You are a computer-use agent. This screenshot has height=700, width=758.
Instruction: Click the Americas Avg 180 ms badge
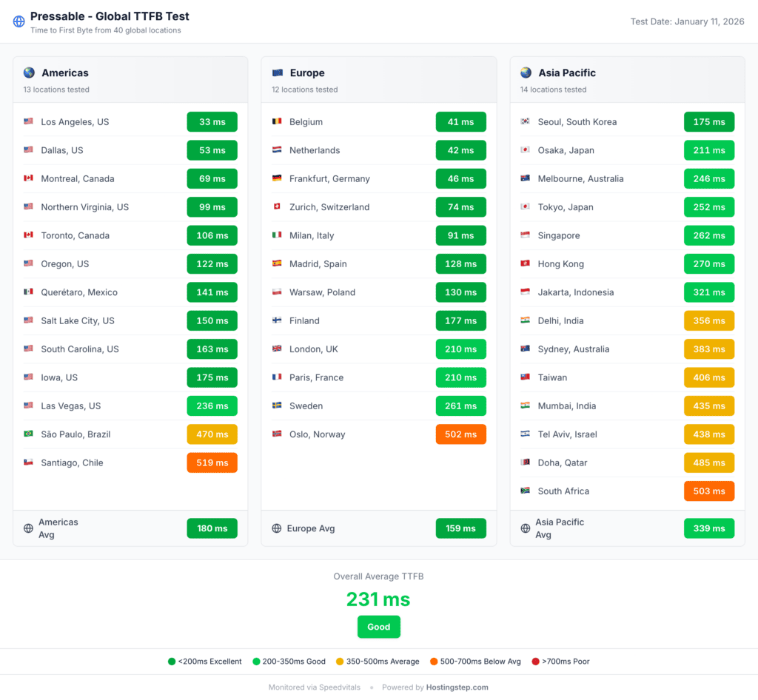212,528
